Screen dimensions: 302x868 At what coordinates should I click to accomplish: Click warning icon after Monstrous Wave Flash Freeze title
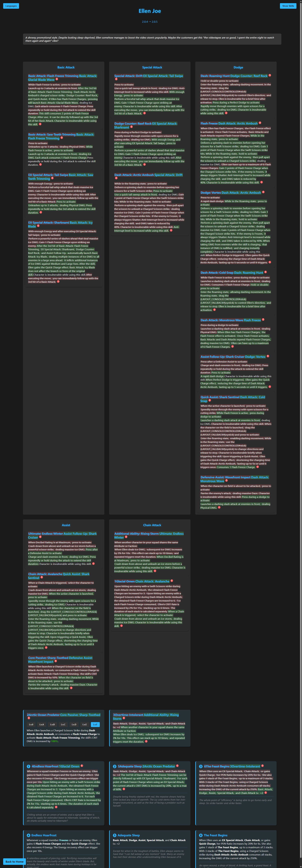[x=263, y=319]
